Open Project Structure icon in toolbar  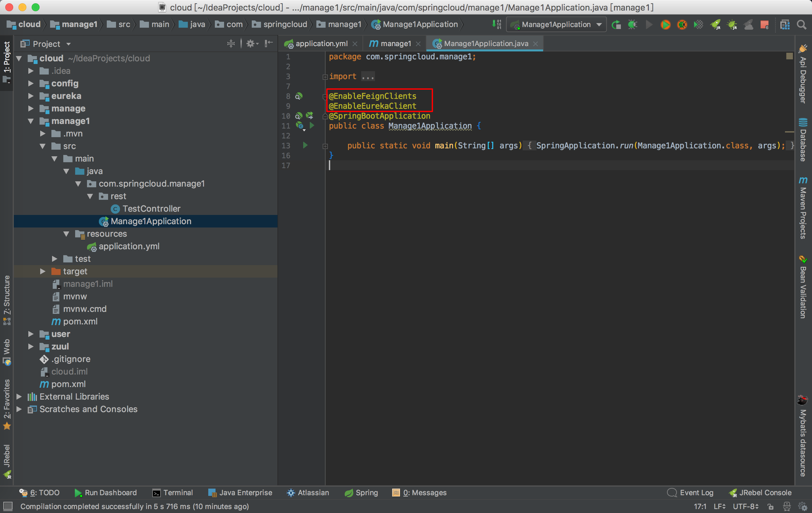click(x=785, y=25)
